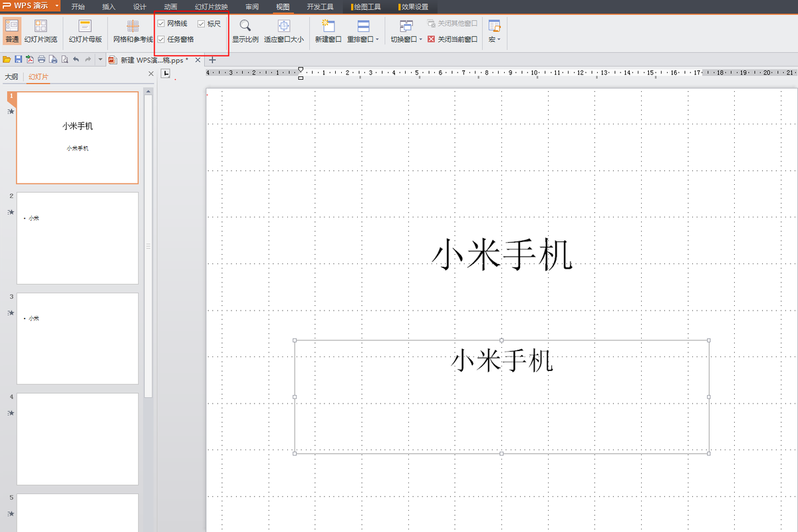The height and width of the screenshot is (532, 798).
Task: Click the animation star beside slide 2
Action: (11, 211)
